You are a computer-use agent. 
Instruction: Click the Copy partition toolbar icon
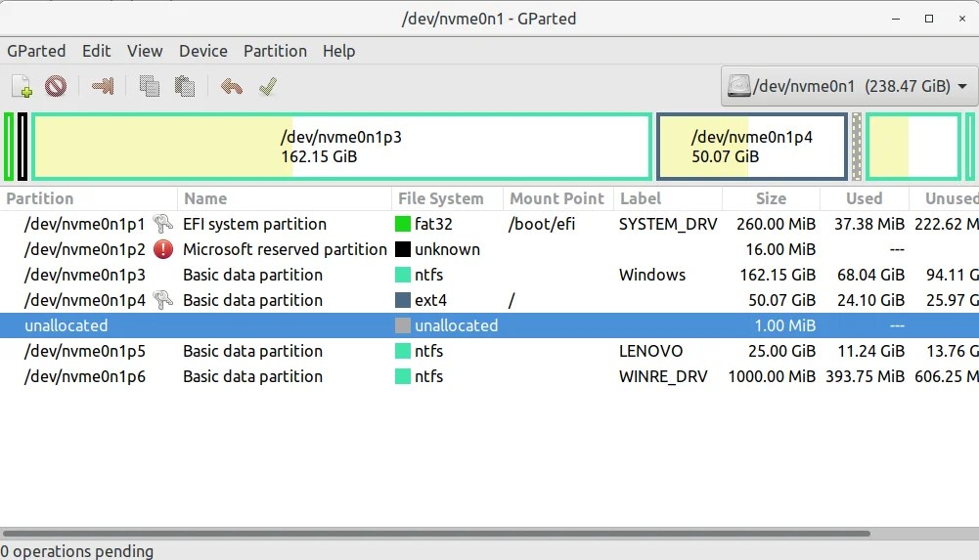pyautogui.click(x=150, y=86)
